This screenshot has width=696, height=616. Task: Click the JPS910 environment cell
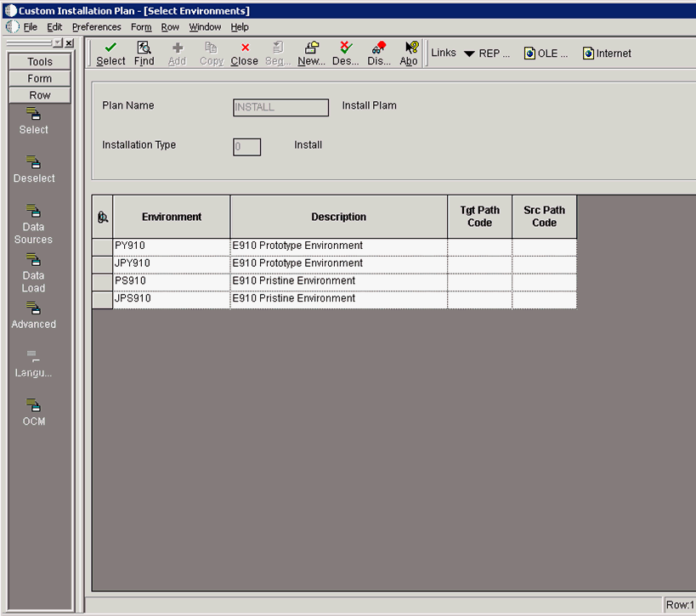(x=171, y=299)
